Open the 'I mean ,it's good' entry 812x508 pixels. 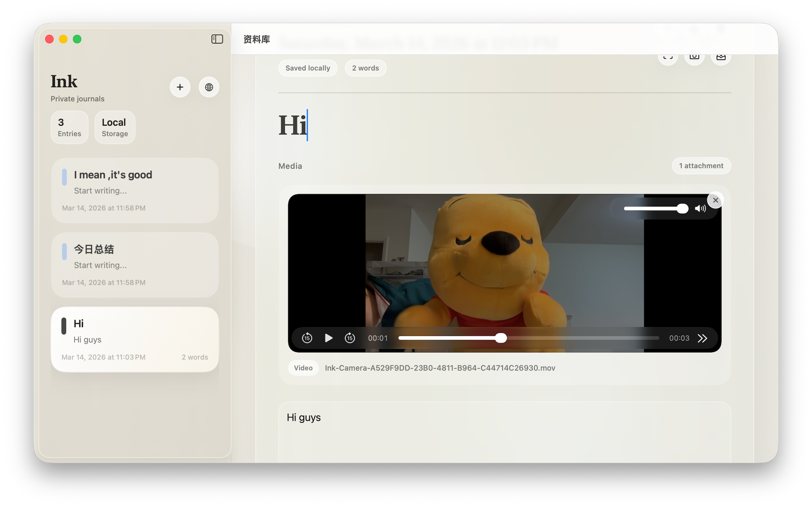click(x=135, y=190)
